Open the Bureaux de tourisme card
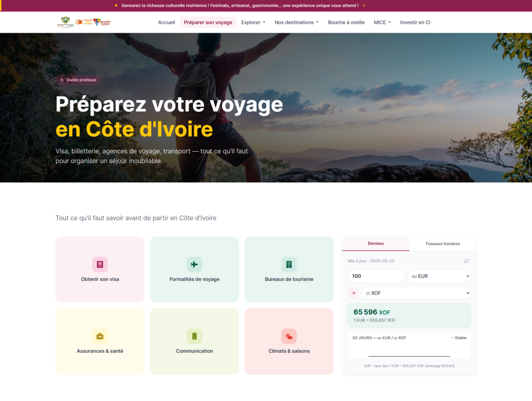 (289, 270)
